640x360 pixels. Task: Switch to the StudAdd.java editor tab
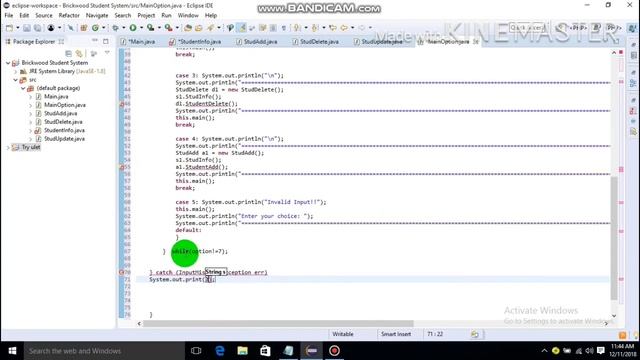tap(260, 42)
